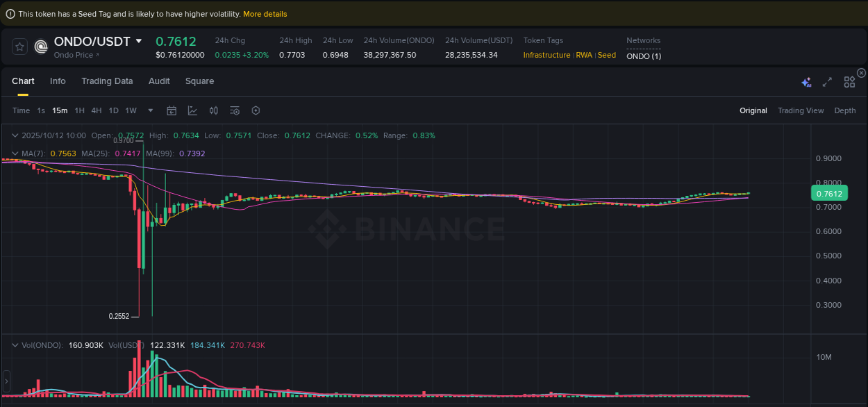The width and height of the screenshot is (868, 407).
Task: Click the Ondo token logo
Action: (x=40, y=47)
